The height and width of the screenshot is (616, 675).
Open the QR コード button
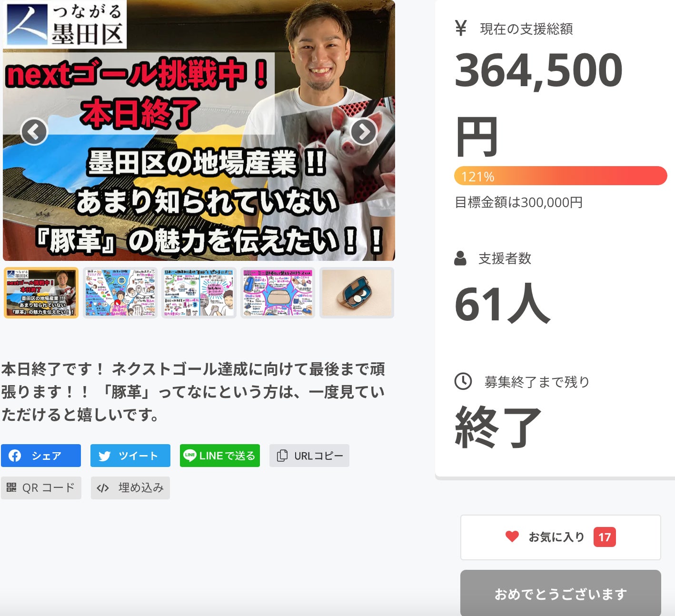[41, 488]
